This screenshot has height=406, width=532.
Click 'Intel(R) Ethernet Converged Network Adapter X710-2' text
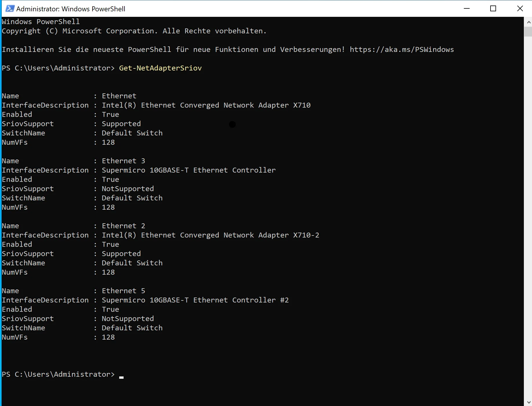tap(211, 235)
